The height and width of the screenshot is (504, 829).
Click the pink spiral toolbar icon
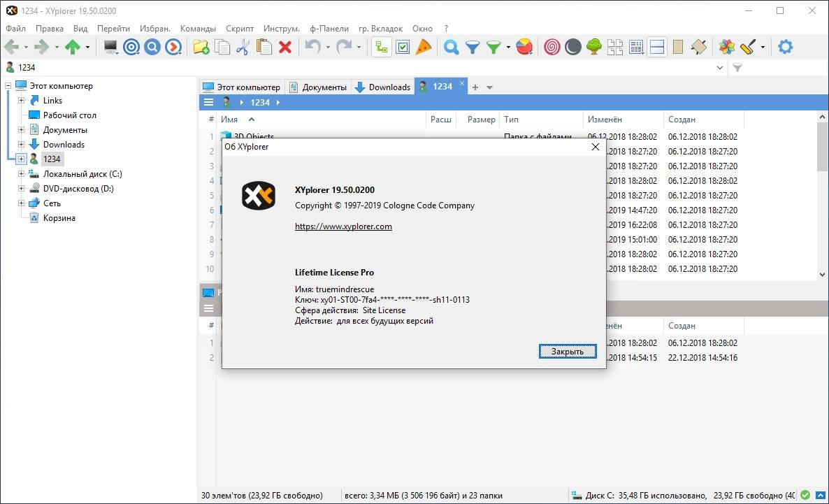coord(552,47)
